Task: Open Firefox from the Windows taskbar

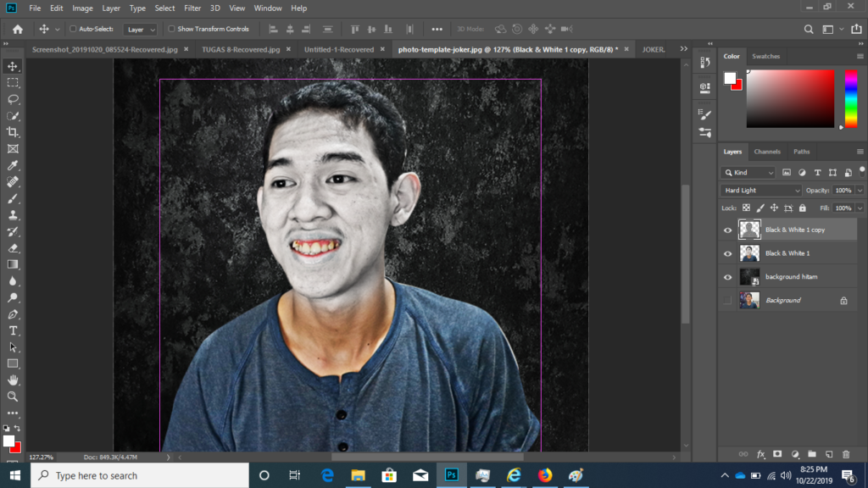Action: pos(545,475)
